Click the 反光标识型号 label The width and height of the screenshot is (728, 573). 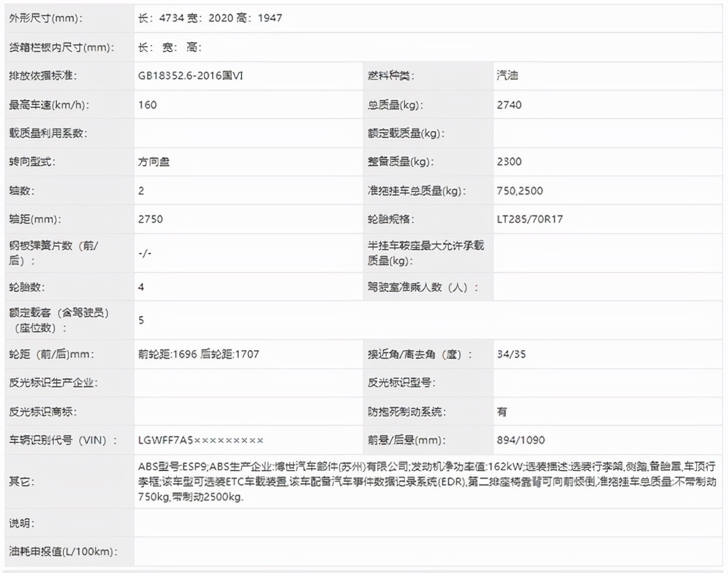402,382
